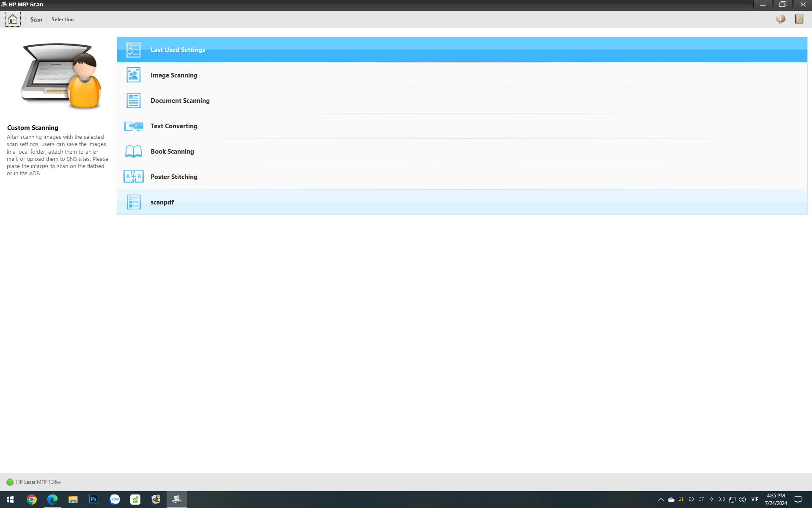This screenshot has width=812, height=508.
Task: Click the volume speaker tray icon
Action: pos(742,500)
